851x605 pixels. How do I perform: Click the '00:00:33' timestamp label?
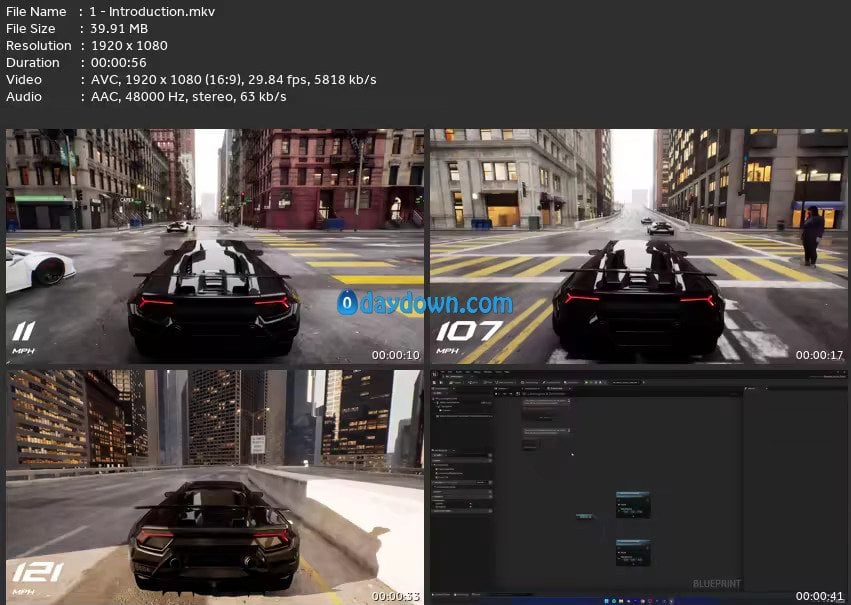[x=396, y=596]
